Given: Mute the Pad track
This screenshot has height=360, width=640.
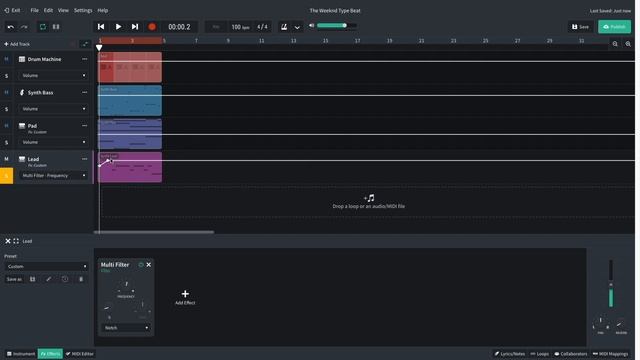Looking at the screenshot, I should pos(6,126).
